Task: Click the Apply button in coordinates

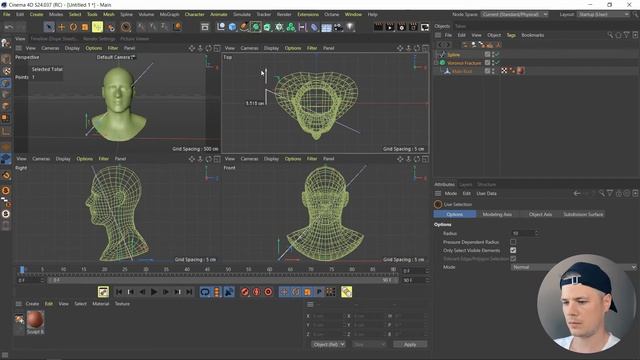Action: pyautogui.click(x=410, y=344)
